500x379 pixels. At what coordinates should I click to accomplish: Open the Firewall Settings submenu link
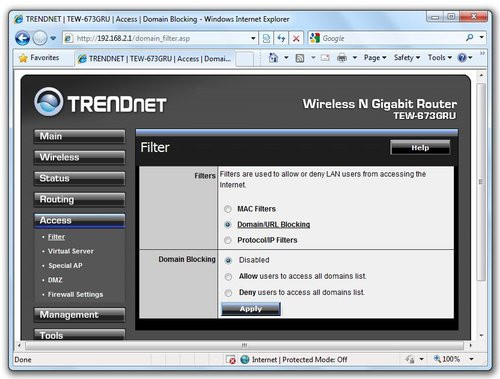tap(75, 295)
